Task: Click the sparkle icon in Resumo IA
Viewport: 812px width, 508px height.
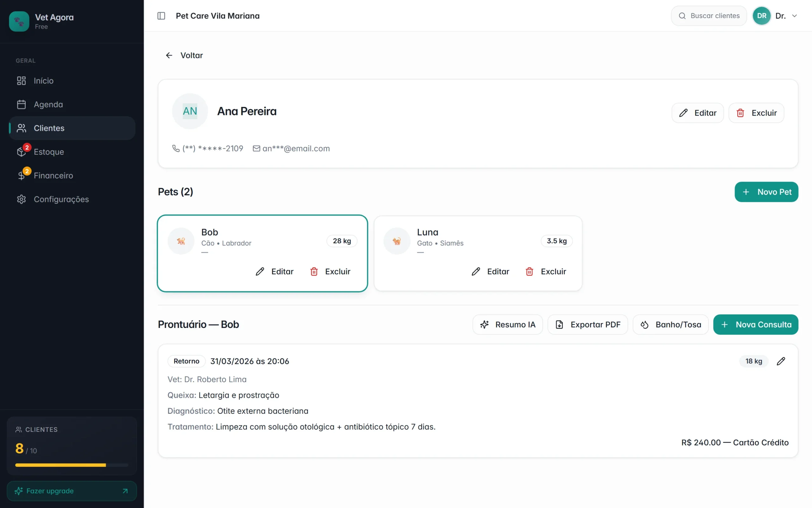Action: coord(485,324)
